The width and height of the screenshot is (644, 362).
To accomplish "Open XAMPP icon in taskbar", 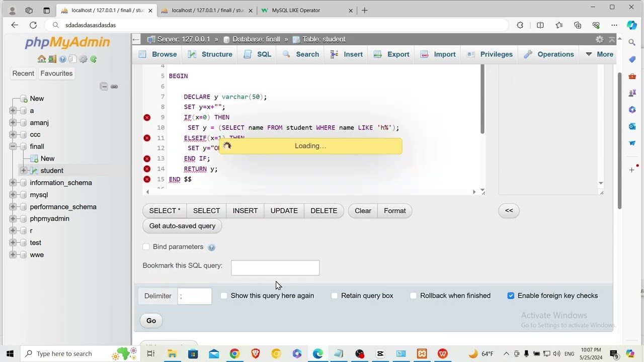I will pyautogui.click(x=422, y=353).
